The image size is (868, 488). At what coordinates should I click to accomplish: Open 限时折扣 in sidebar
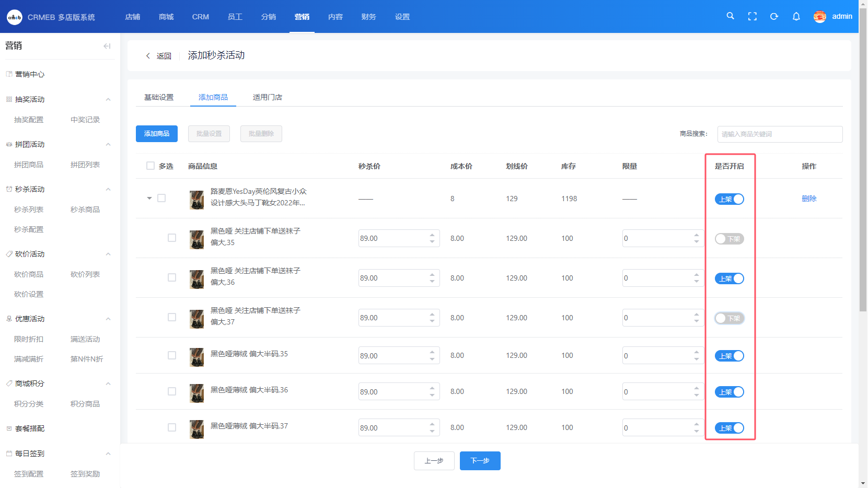tap(29, 339)
